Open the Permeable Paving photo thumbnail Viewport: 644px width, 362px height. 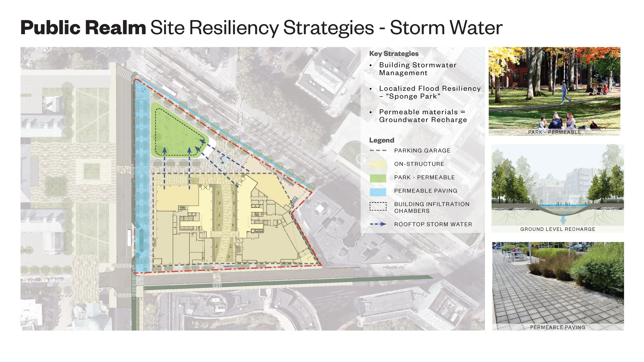[x=558, y=286]
